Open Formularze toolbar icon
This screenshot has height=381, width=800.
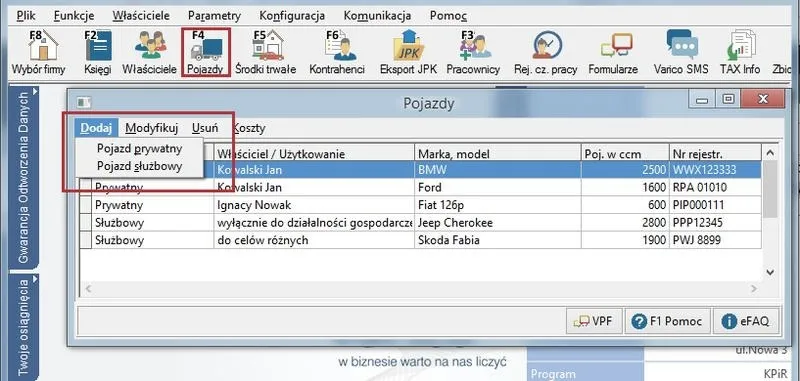616,46
